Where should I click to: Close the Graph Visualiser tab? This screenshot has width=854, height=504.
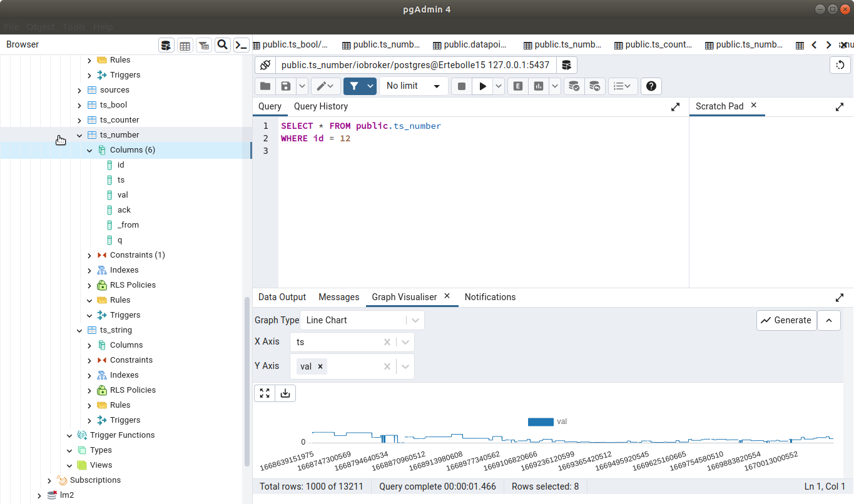[447, 296]
